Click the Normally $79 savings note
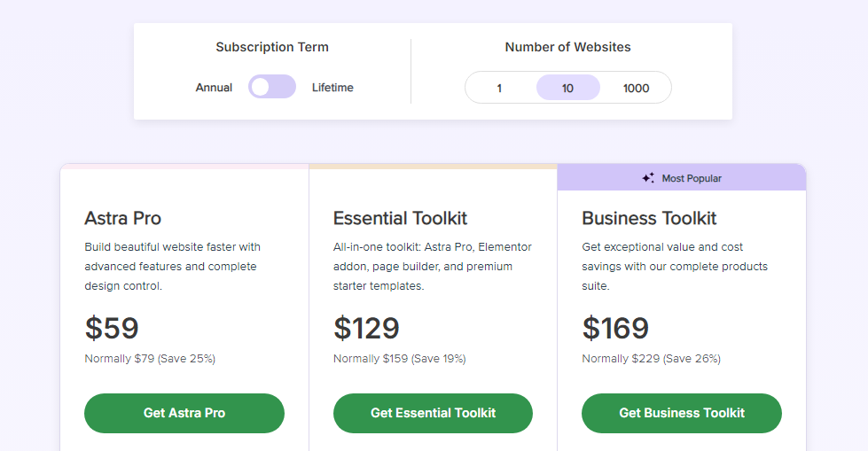 (x=150, y=359)
